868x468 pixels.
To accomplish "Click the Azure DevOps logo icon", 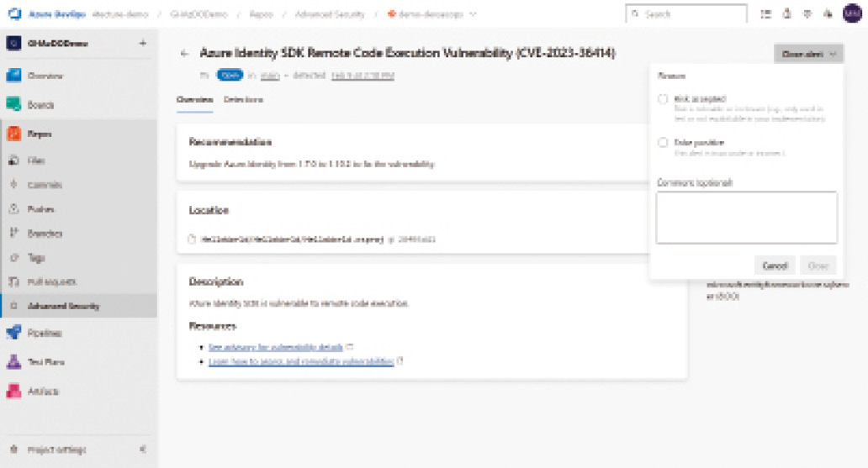I will click(x=15, y=13).
